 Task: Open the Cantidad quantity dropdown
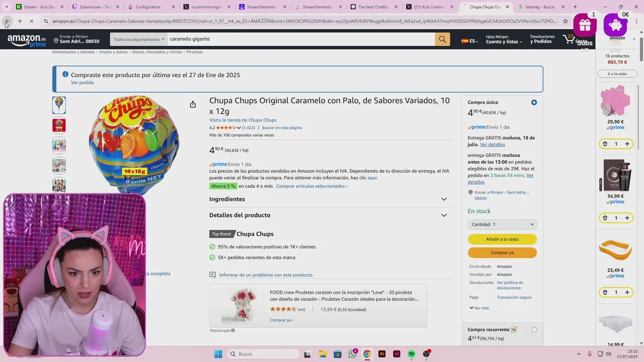(x=502, y=224)
